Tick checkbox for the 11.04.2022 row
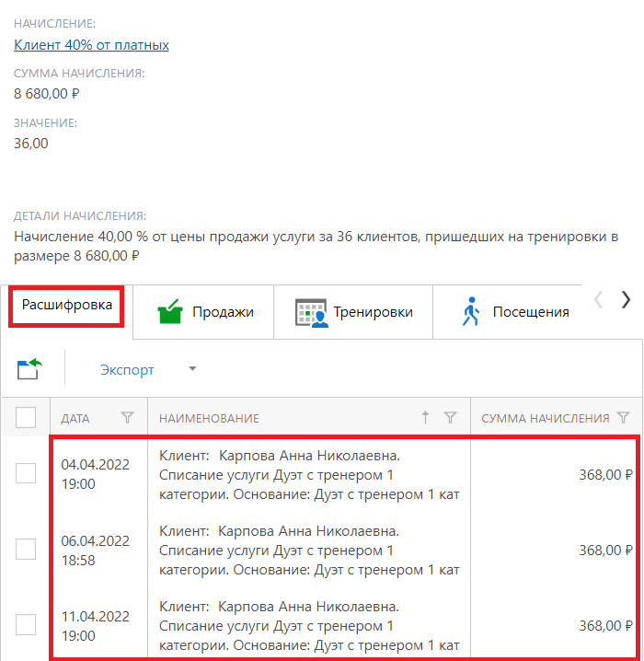644x661 pixels. [26, 624]
